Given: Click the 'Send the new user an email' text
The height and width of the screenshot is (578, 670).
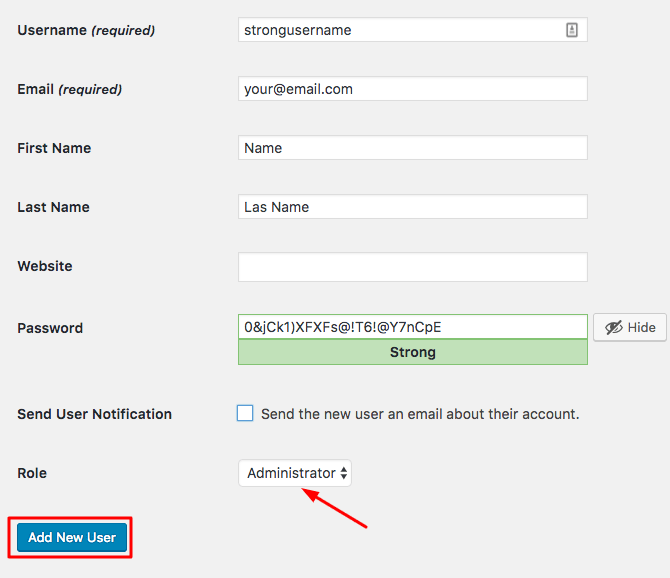Looking at the screenshot, I should pos(420,414).
